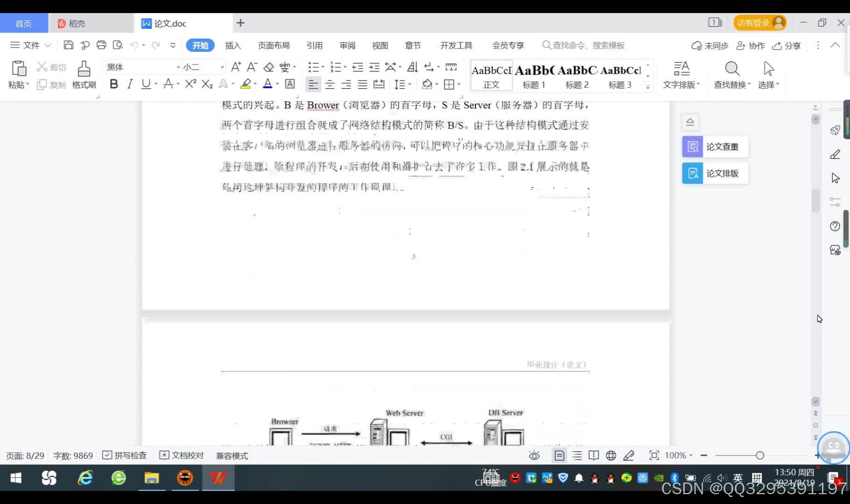Open new document tab with plus button
850x504 pixels.
click(241, 23)
